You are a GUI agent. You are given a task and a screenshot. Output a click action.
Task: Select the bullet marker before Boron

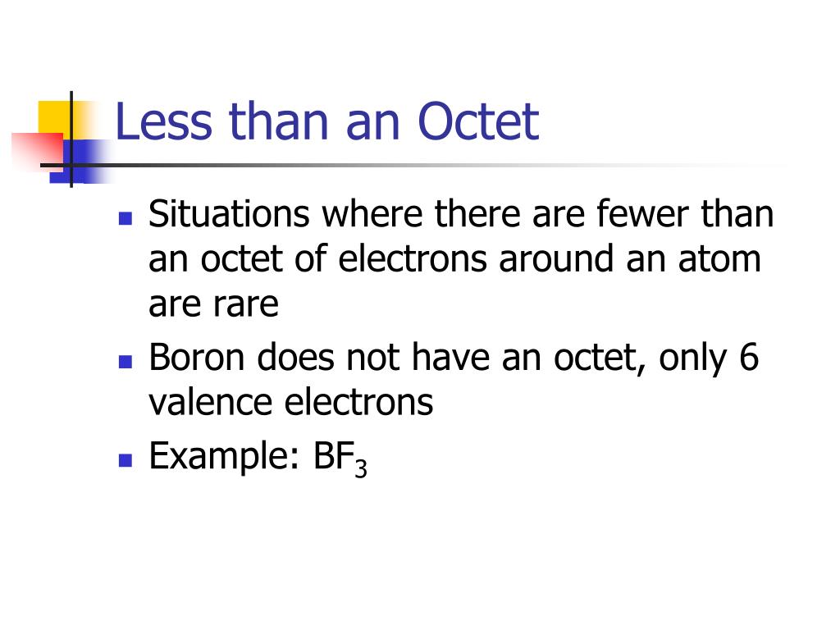point(126,362)
